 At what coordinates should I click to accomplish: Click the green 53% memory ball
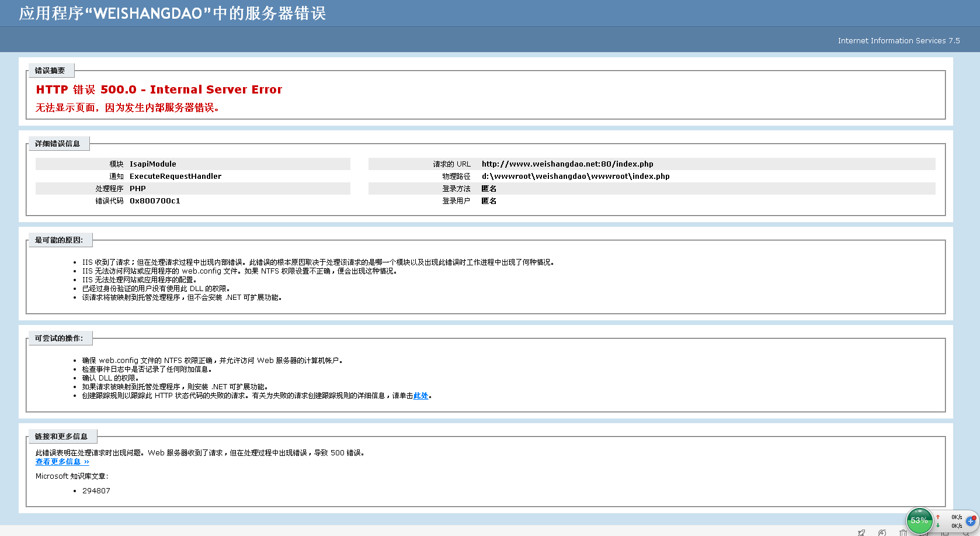919,520
